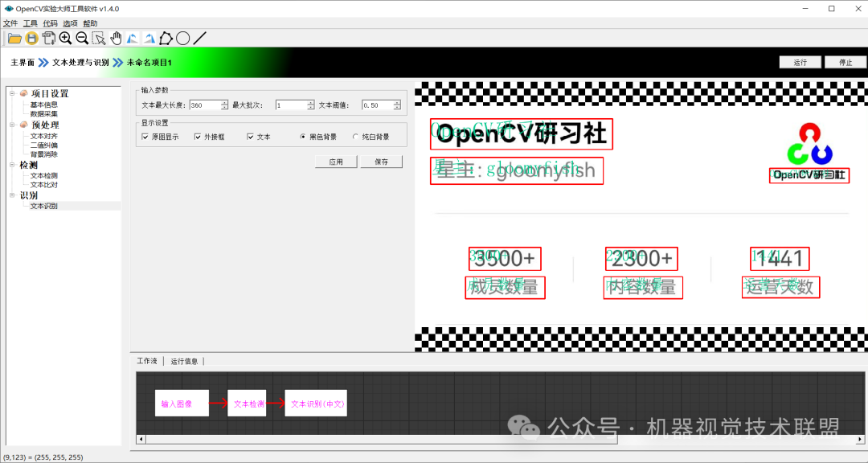Open the 代码 menu

51,23
